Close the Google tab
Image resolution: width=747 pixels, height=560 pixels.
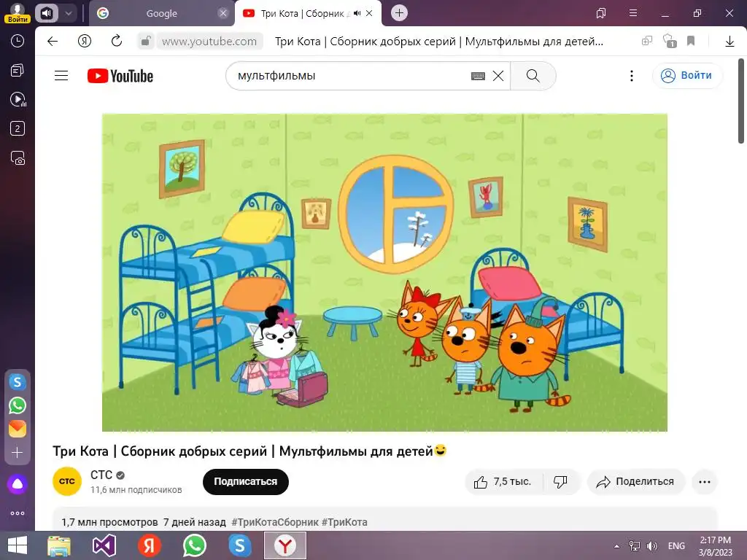(x=222, y=13)
